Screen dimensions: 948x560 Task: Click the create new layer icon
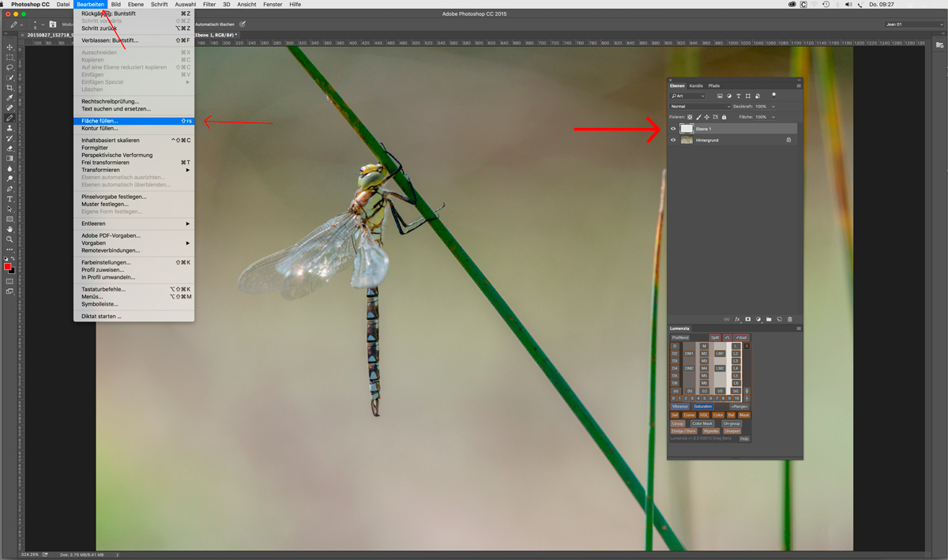(x=779, y=320)
